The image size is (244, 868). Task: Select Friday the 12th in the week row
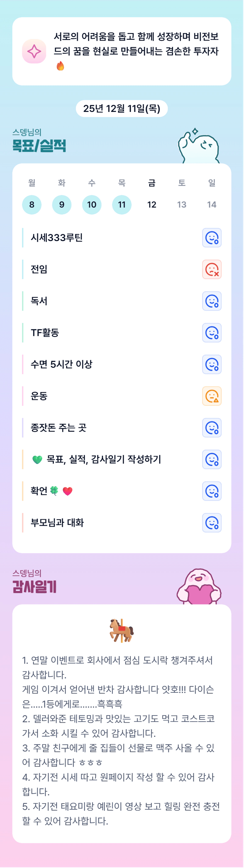(x=152, y=205)
